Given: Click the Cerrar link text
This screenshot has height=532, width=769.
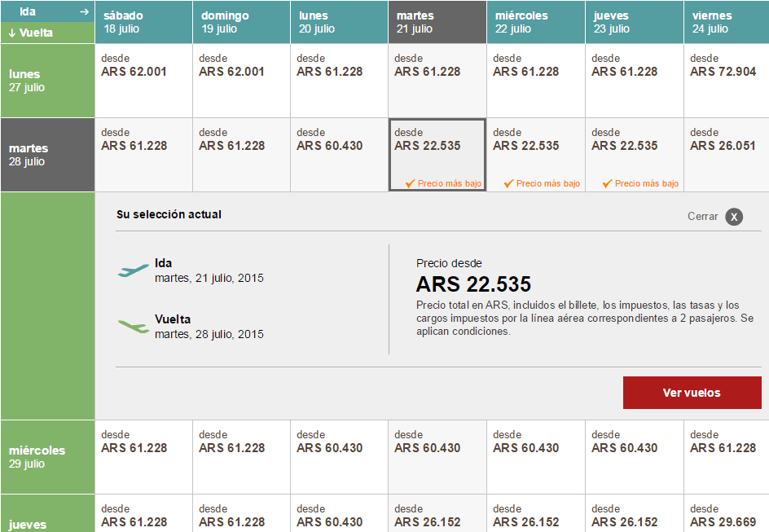Looking at the screenshot, I should (702, 216).
